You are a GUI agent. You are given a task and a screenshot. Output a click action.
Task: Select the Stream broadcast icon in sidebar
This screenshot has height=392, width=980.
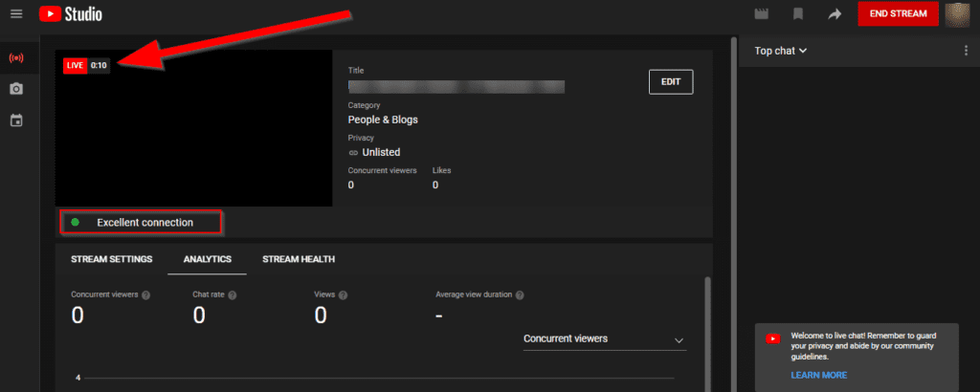(x=17, y=58)
